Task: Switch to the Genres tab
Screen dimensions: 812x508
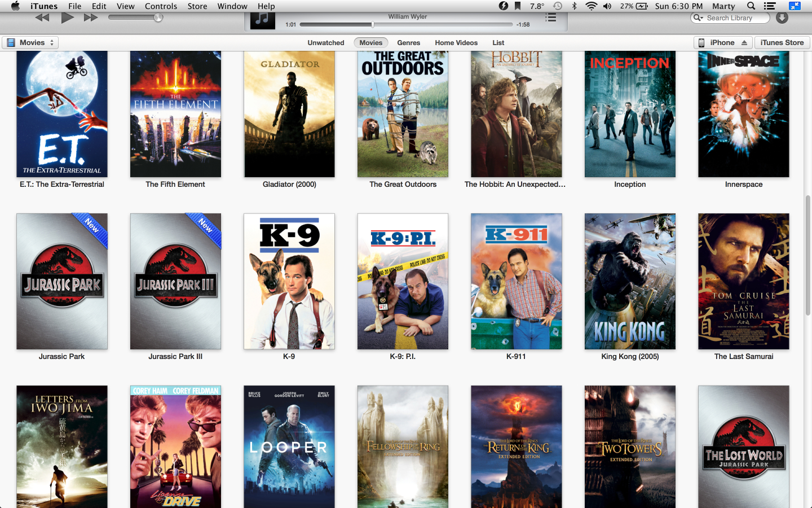Action: coord(408,43)
